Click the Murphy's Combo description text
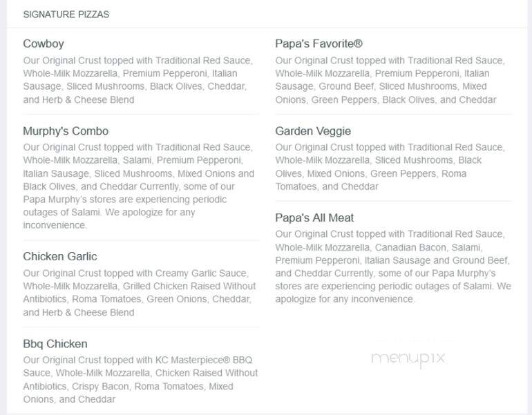The width and height of the screenshot is (532, 415). click(139, 186)
